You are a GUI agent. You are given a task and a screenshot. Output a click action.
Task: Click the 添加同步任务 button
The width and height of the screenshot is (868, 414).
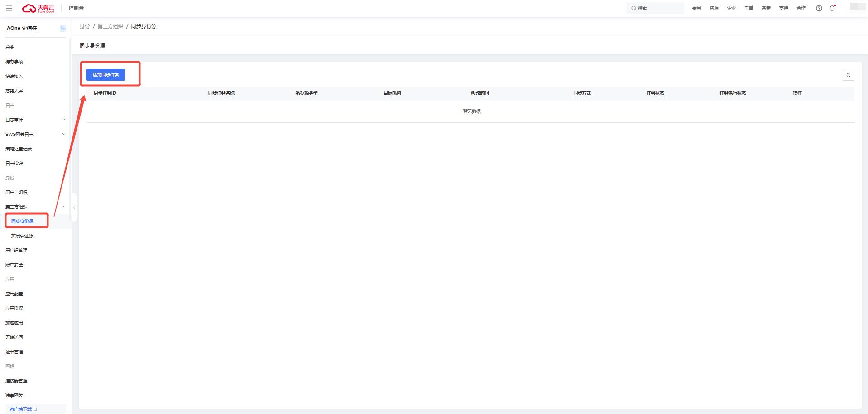[x=106, y=75]
